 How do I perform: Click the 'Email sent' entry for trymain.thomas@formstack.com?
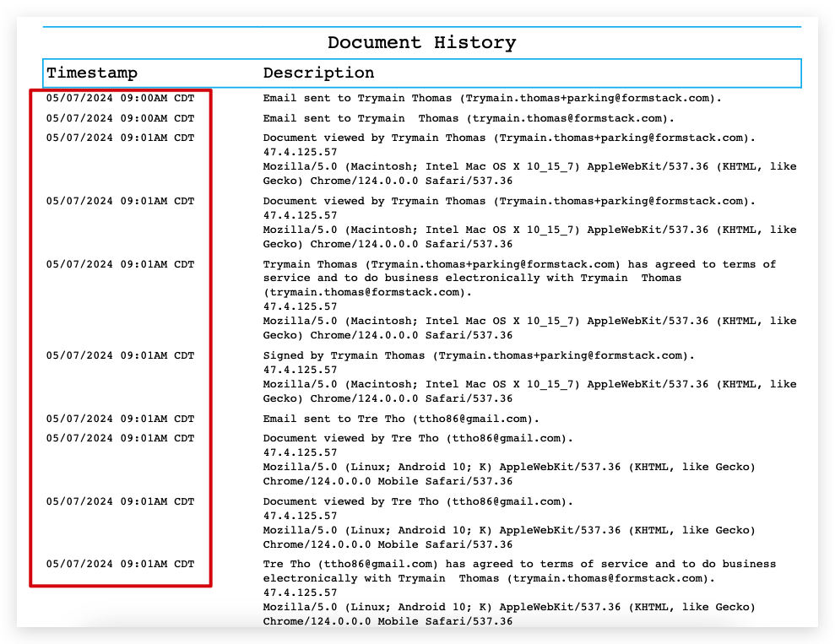469,119
